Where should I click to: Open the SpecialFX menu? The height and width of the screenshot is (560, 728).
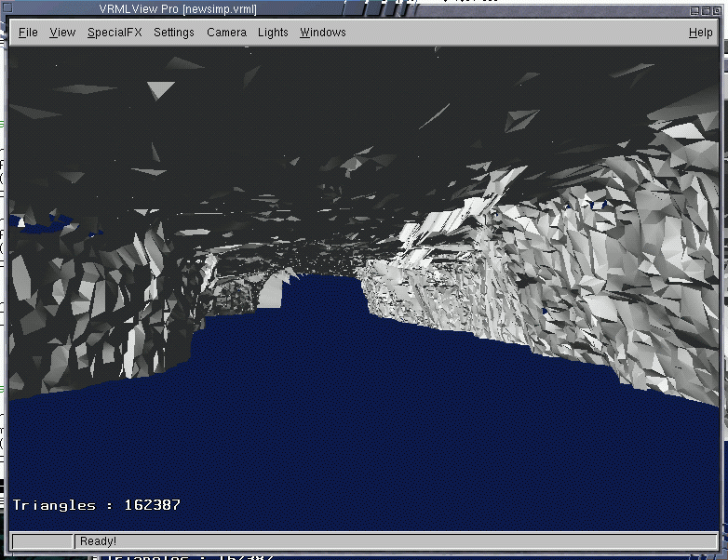(115, 33)
